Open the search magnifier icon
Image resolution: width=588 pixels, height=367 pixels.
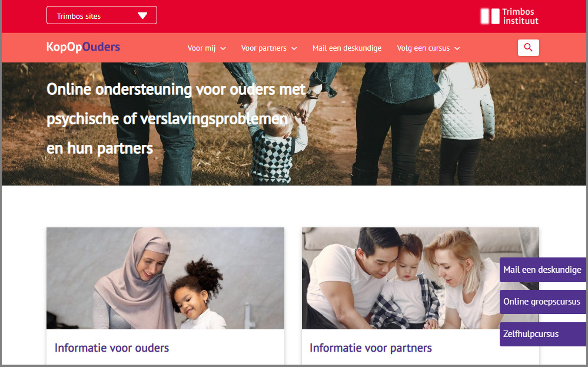pyautogui.click(x=528, y=48)
